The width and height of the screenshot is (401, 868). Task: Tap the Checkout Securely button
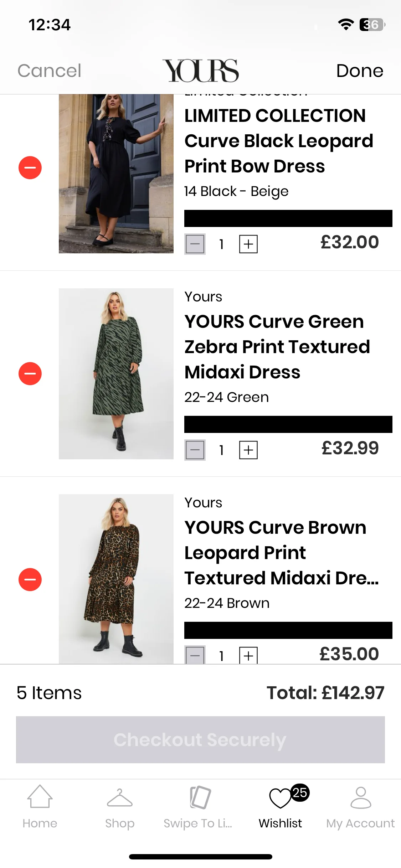pyautogui.click(x=200, y=739)
